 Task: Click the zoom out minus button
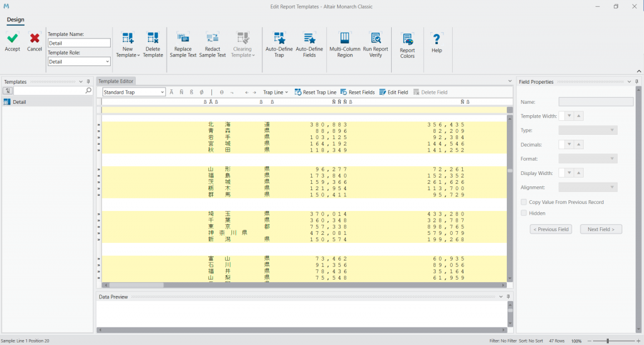(589, 341)
